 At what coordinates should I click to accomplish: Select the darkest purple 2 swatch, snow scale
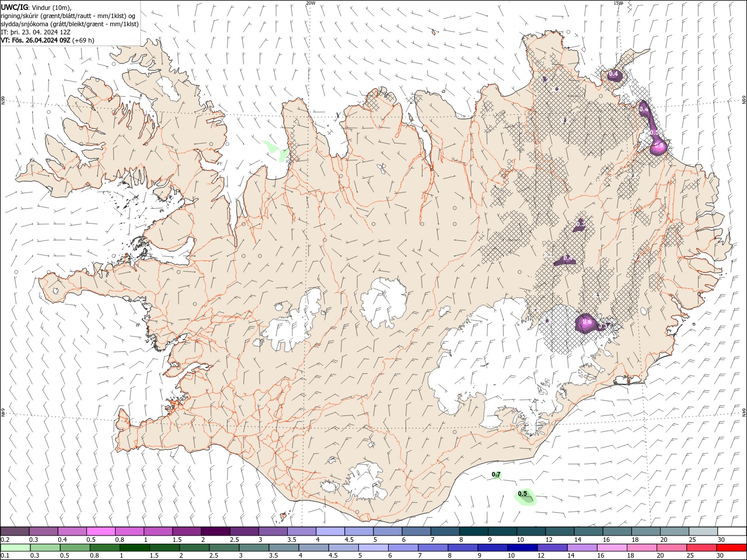[215, 531]
